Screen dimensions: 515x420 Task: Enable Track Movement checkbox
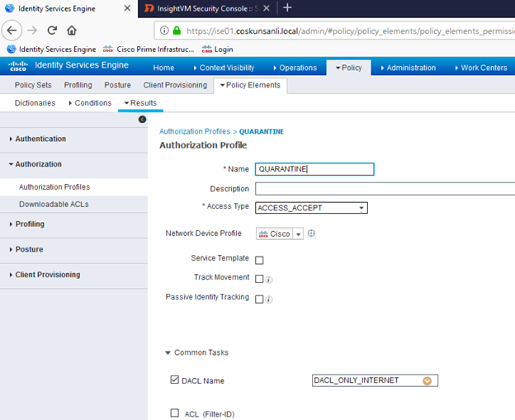pos(259,279)
